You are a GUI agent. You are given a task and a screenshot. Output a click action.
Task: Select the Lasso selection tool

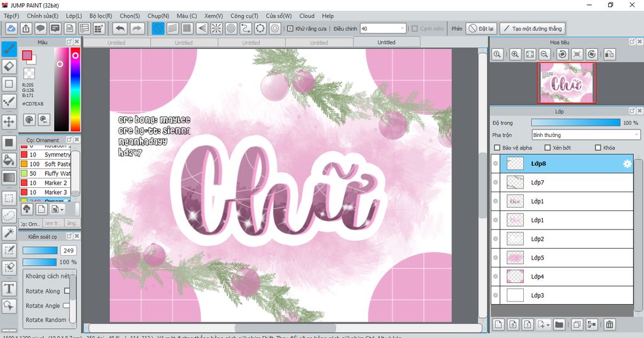[x=9, y=215]
